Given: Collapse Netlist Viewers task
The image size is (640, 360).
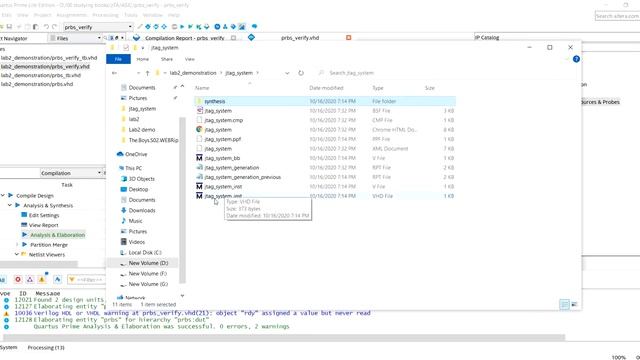Looking at the screenshot, I should (17, 254).
